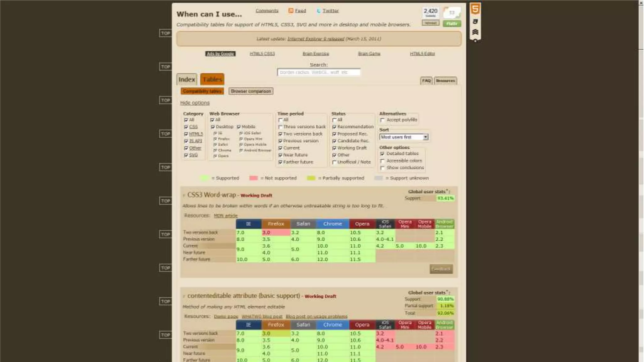Click the topmost TOP jump marker
This screenshot has width=644, height=362.
click(x=165, y=33)
